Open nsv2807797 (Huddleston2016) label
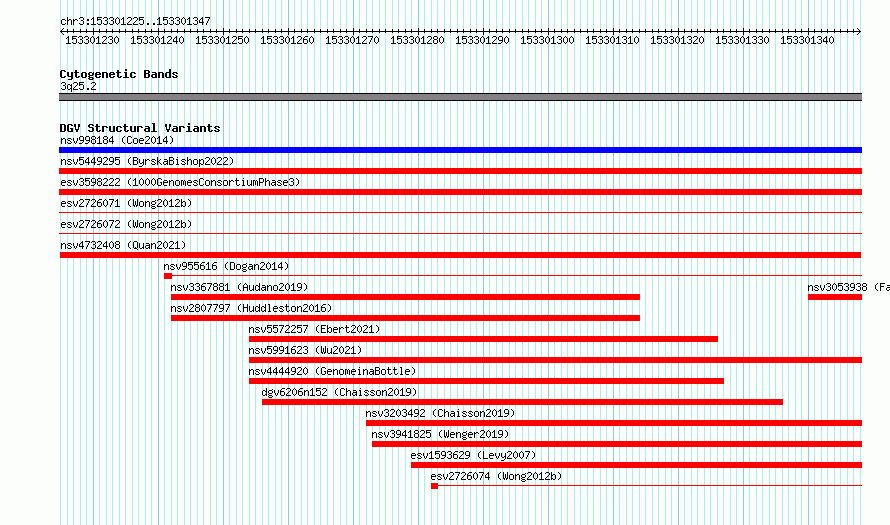890x525 pixels. (x=251, y=308)
